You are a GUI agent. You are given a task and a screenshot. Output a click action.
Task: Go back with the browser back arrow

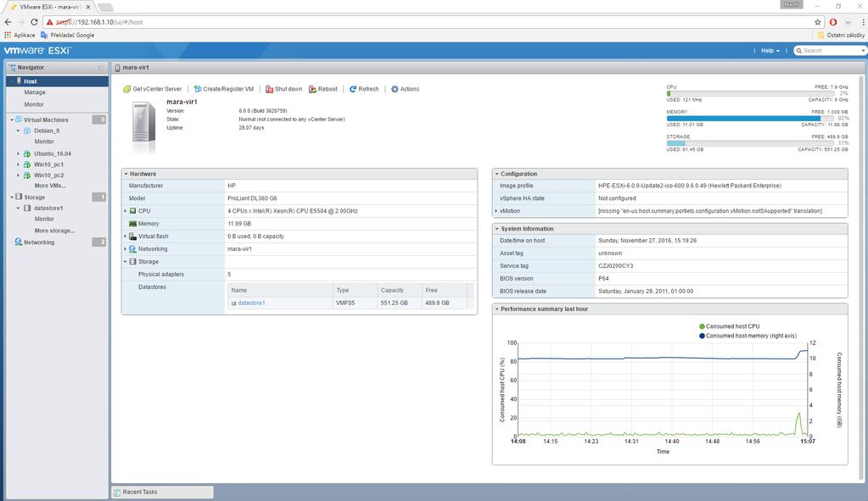(8, 22)
